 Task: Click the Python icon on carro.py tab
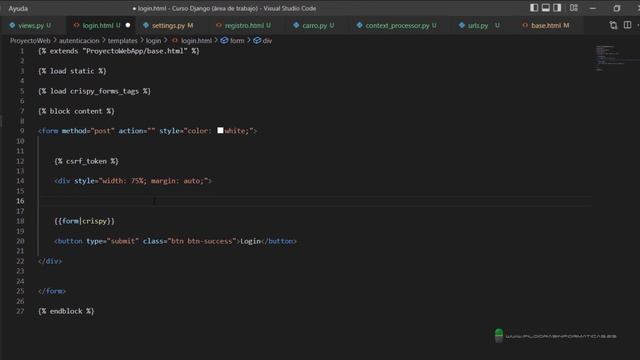(296, 25)
